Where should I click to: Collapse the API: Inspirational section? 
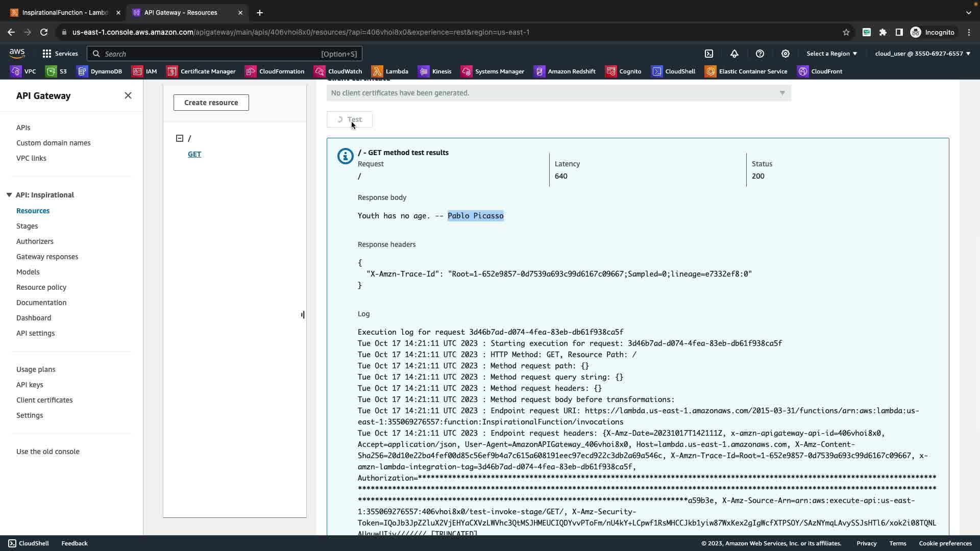(9, 195)
